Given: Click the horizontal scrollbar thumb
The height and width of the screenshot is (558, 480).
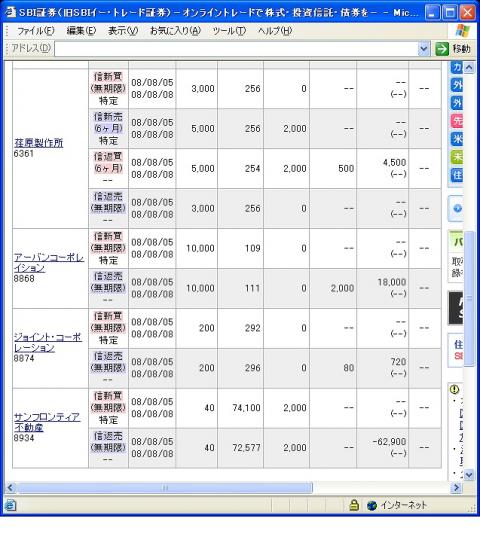Looking at the screenshot, I should [165, 488].
